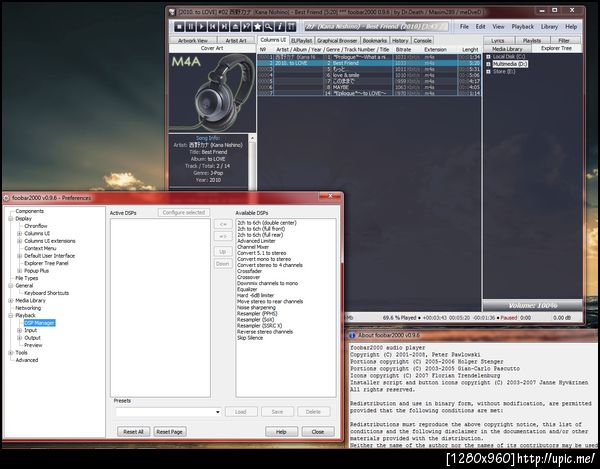Click the star icon in the toolbar
Viewport: 600px width, 469px height.
[x=258, y=26]
